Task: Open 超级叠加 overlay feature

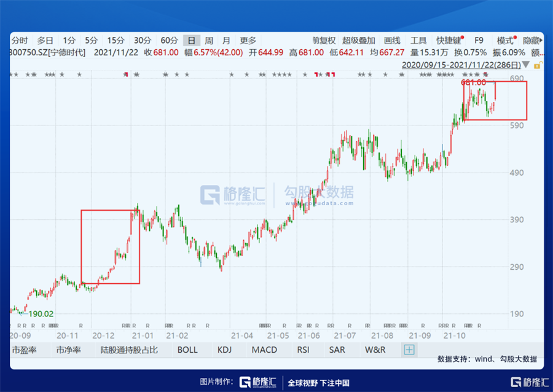Action: pyautogui.click(x=359, y=41)
